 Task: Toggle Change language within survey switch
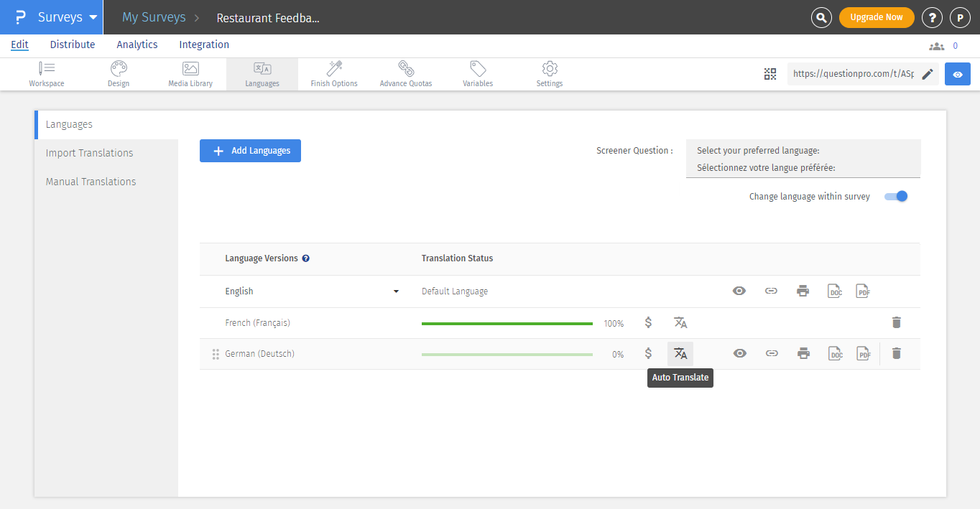coord(896,196)
